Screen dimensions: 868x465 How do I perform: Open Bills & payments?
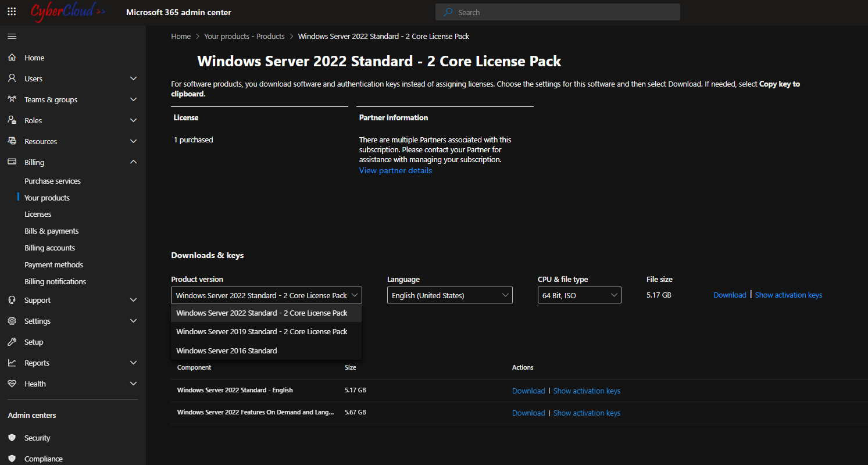tap(52, 231)
